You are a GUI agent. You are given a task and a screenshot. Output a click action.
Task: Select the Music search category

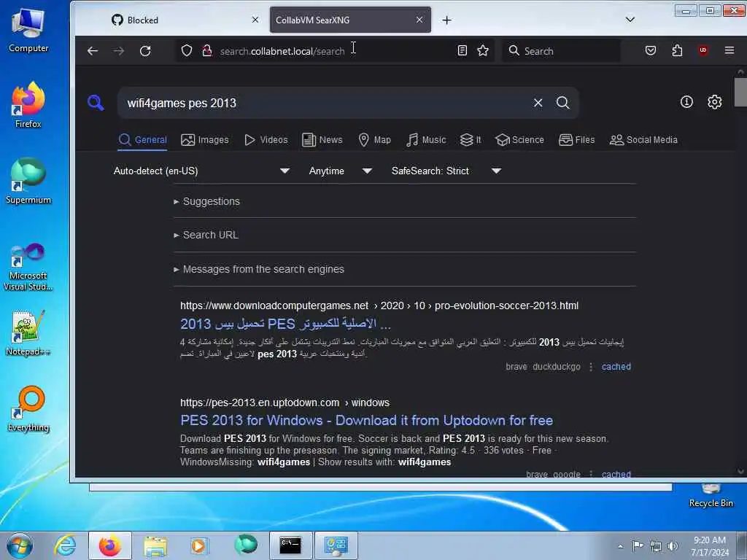(426, 139)
